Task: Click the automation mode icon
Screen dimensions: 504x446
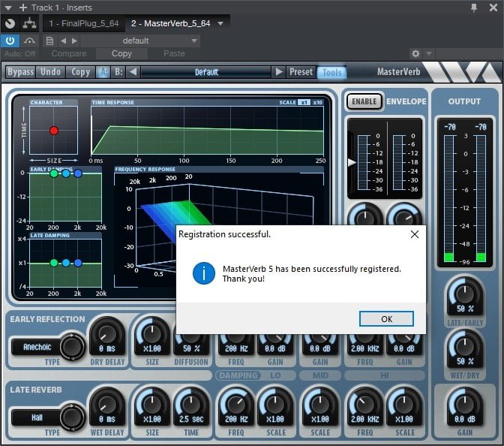Action: [x=29, y=41]
